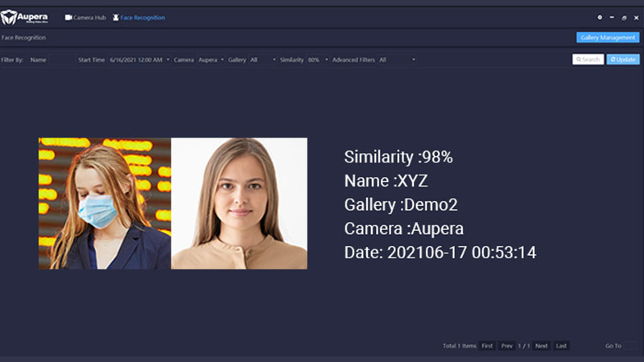Click the Total 1 Items label
The height and width of the screenshot is (362, 644).
click(x=460, y=346)
